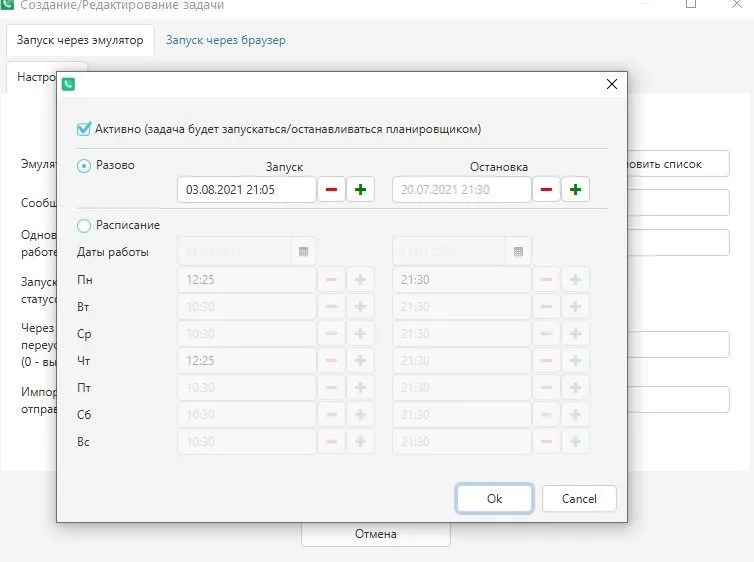Plus button for Чт start time
This screenshot has width=754, height=562.
pos(360,361)
